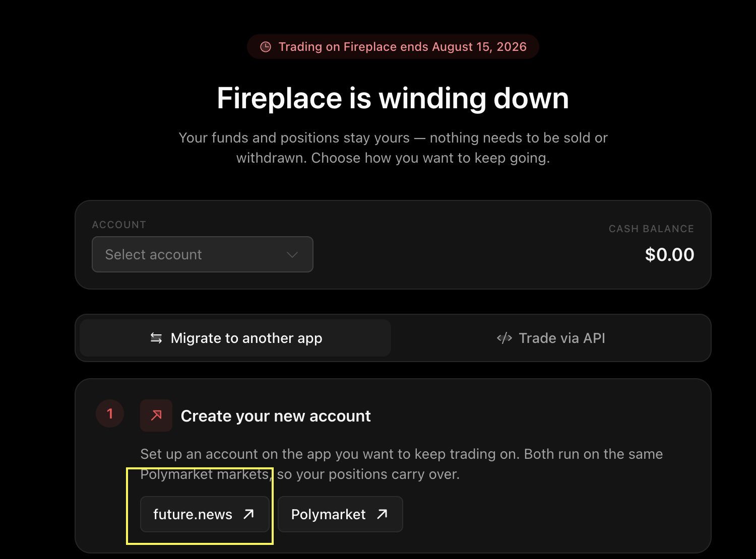
Task: Click the ACCOUNT label above the selector
Action: click(119, 225)
